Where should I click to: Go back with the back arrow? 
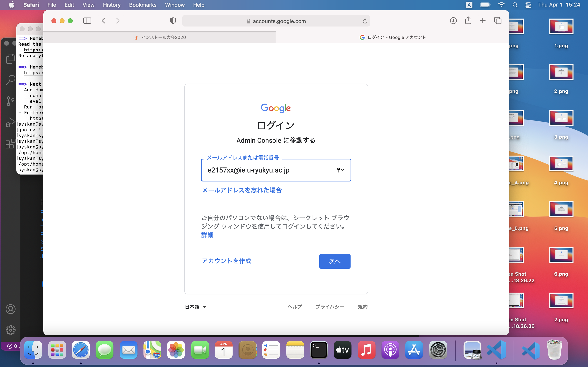coord(104,21)
